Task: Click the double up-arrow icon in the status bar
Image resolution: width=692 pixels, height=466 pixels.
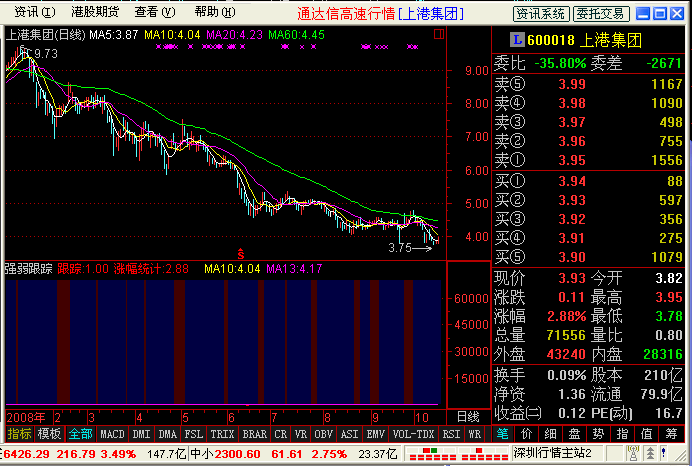Action: (651, 453)
